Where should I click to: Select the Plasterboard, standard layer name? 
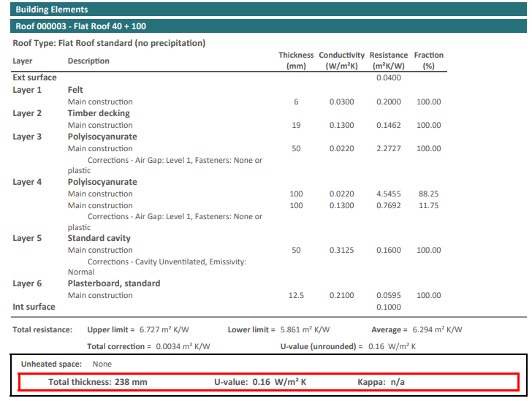114,283
